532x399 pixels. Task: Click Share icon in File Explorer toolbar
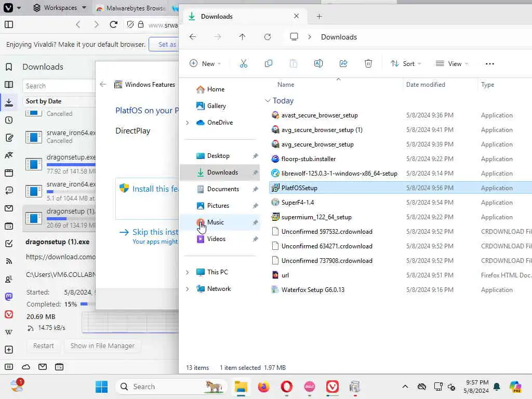click(343, 63)
